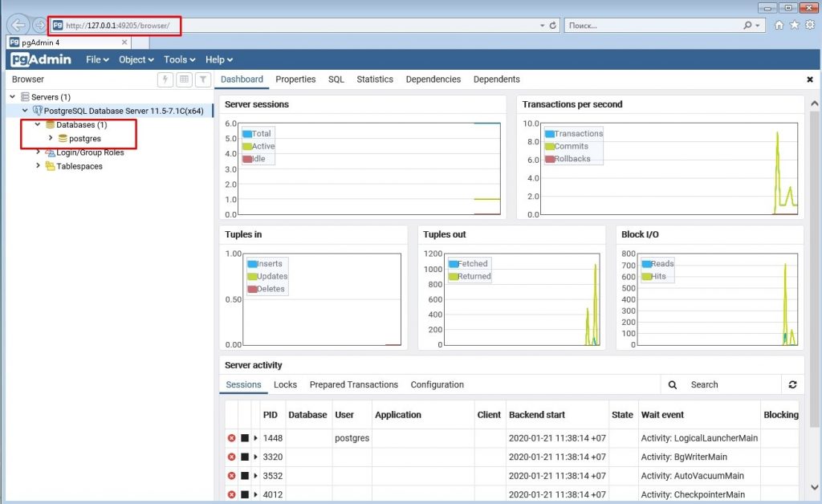Click the View Data grid icon
Viewport: 822px width, 504px height.
[183, 79]
